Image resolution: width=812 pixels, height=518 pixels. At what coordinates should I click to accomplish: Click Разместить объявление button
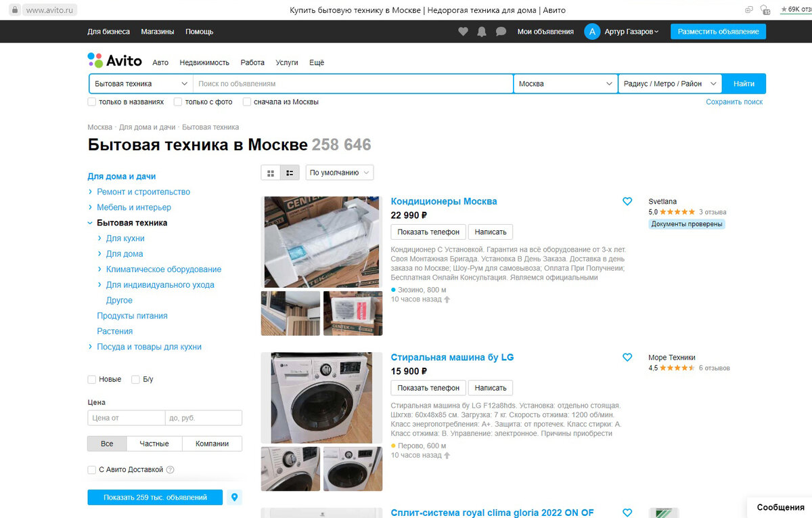(x=718, y=31)
